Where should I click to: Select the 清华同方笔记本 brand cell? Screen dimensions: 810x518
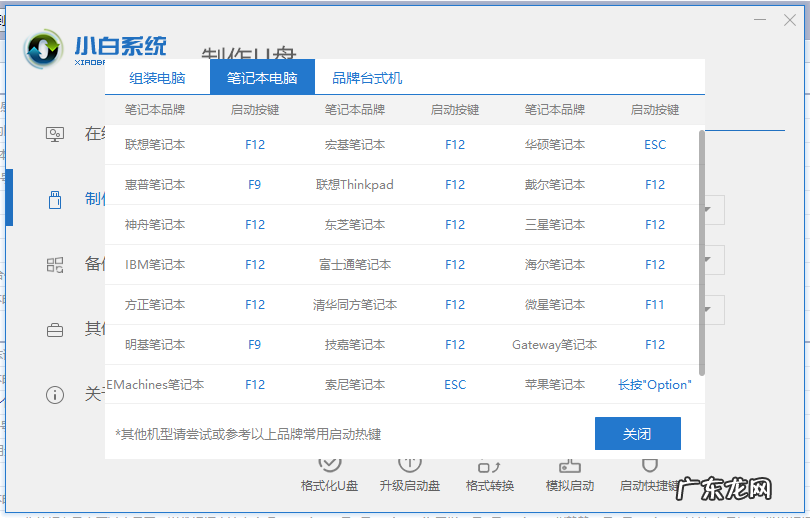(x=355, y=305)
